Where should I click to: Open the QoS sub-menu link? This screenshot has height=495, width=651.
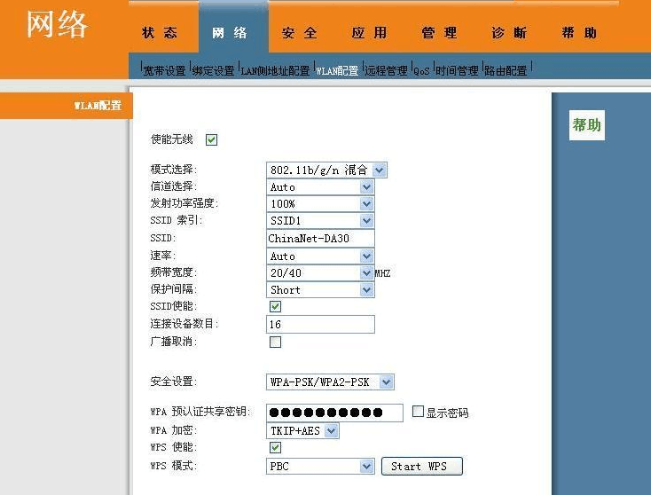pos(422,71)
